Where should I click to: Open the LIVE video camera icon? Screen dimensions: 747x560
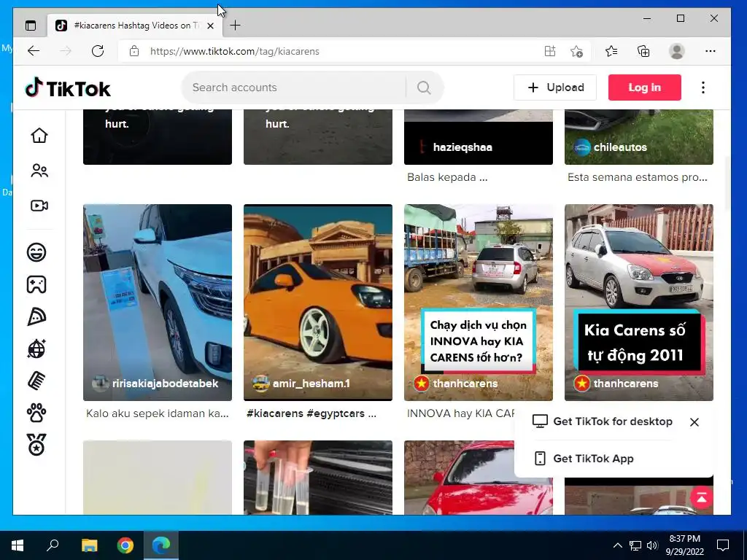tap(39, 206)
